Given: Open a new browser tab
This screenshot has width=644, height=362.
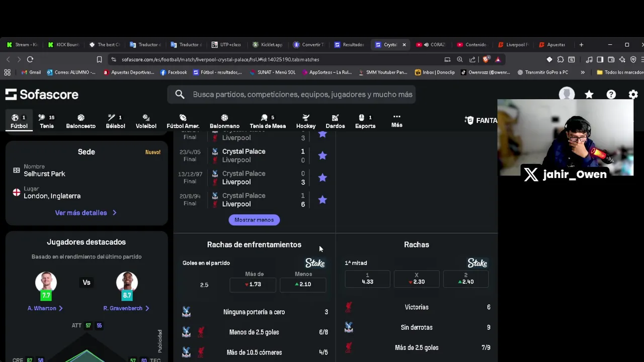Looking at the screenshot, I should click(x=581, y=45).
